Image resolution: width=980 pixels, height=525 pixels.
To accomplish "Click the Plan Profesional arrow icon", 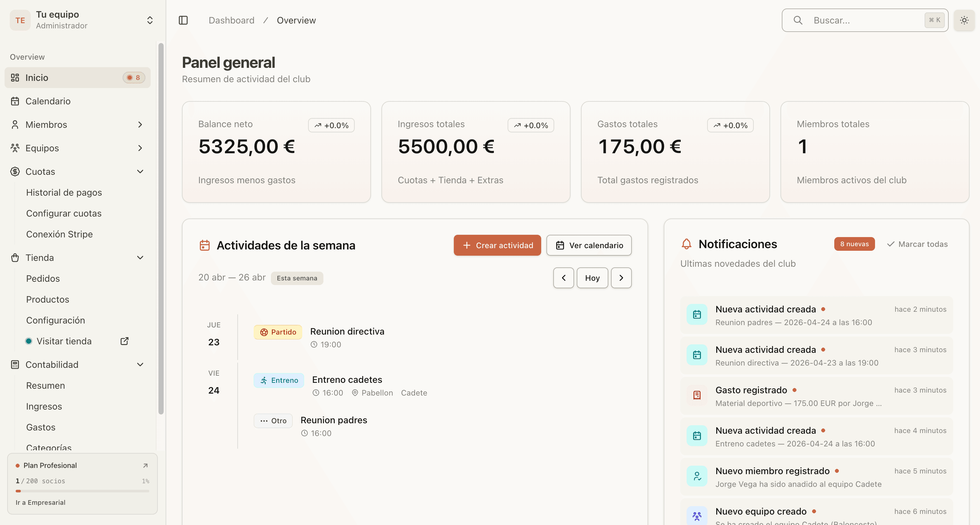I will (x=145, y=466).
